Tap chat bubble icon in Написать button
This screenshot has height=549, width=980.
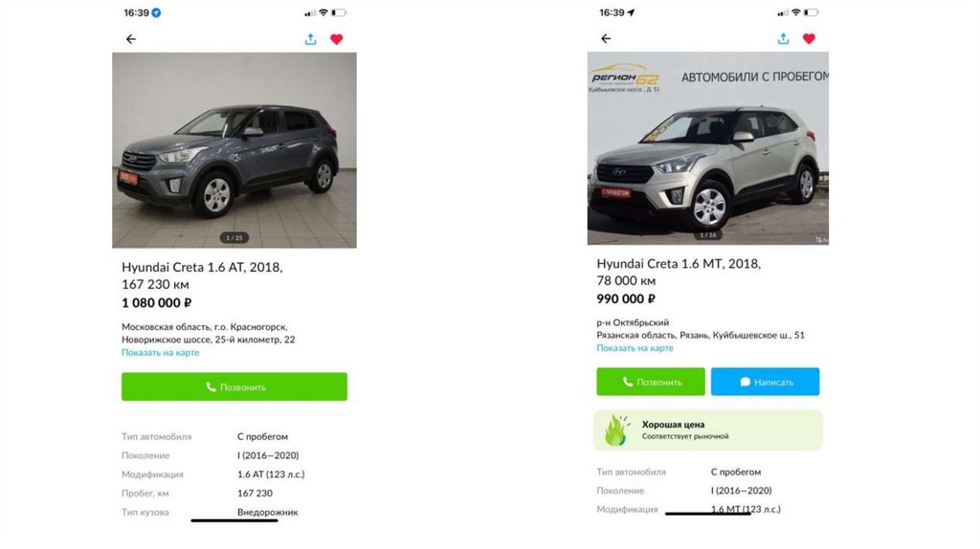(745, 382)
